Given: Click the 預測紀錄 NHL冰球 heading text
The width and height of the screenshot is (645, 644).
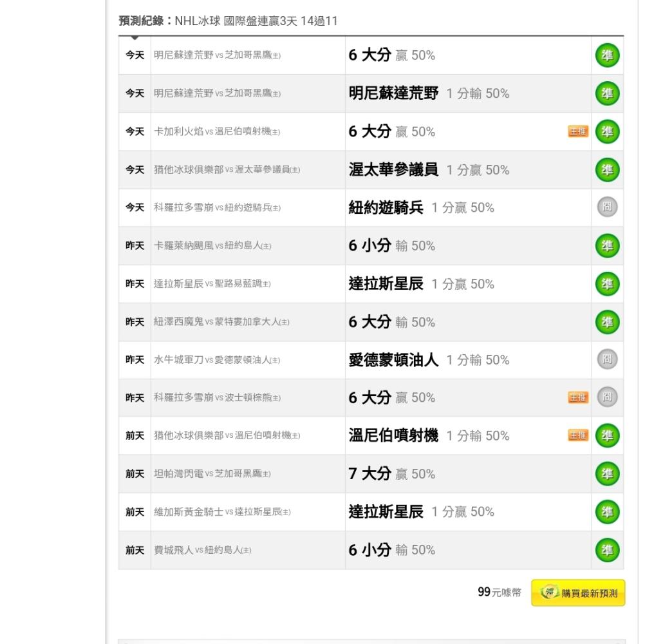Looking at the screenshot, I should (229, 21).
